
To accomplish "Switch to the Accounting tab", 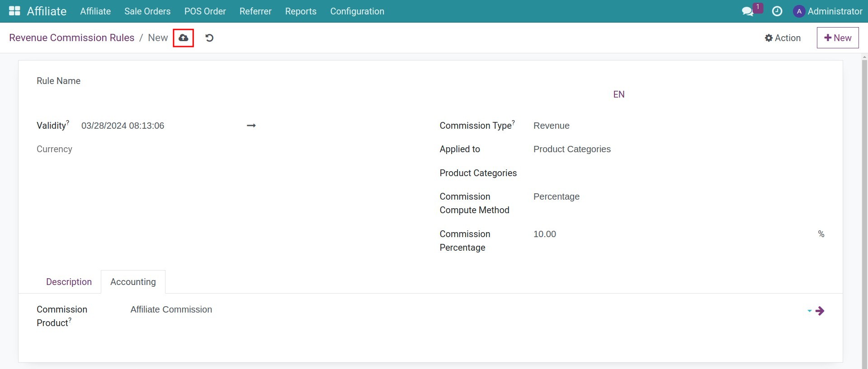I will coord(133,282).
